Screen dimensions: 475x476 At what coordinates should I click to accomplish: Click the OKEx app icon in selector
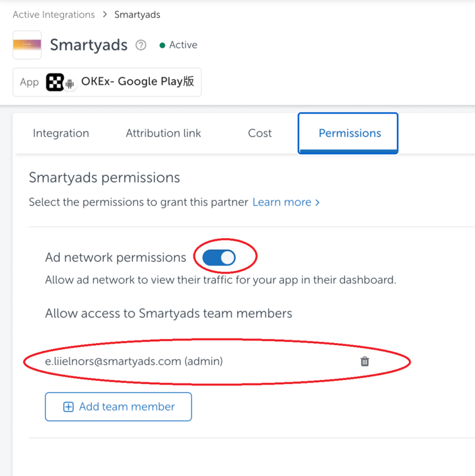click(x=55, y=83)
